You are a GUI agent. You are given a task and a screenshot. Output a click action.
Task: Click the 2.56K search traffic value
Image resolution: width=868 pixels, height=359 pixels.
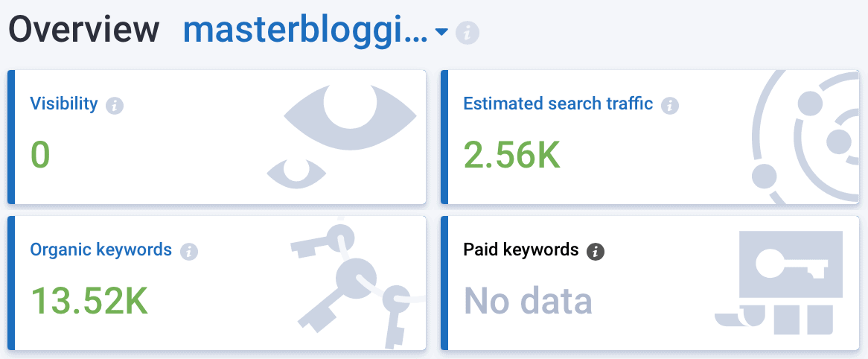point(511,154)
